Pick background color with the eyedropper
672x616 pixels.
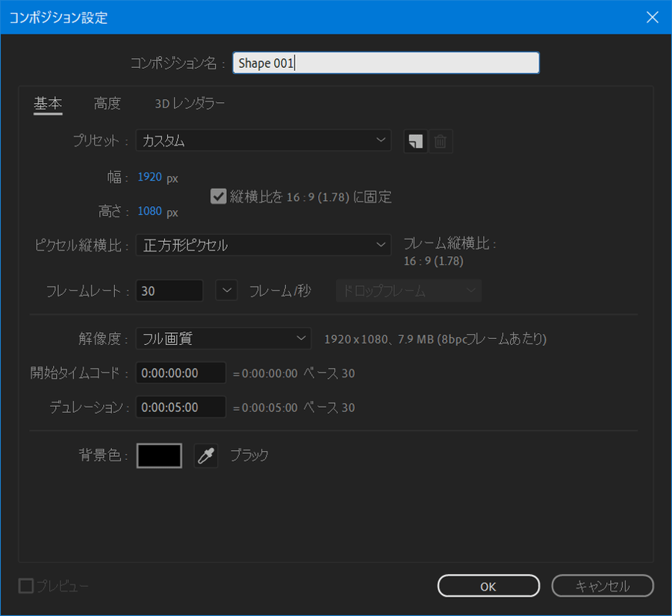click(x=206, y=455)
